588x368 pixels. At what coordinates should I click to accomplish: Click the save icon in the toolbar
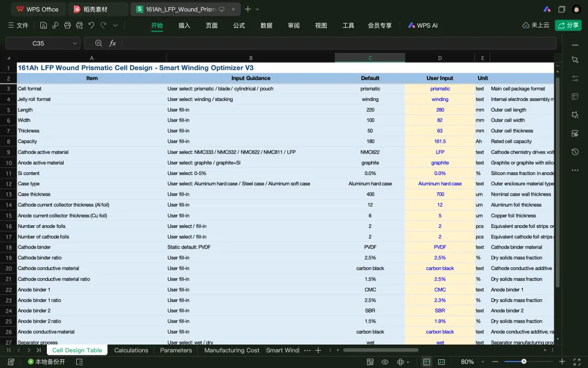coord(44,25)
